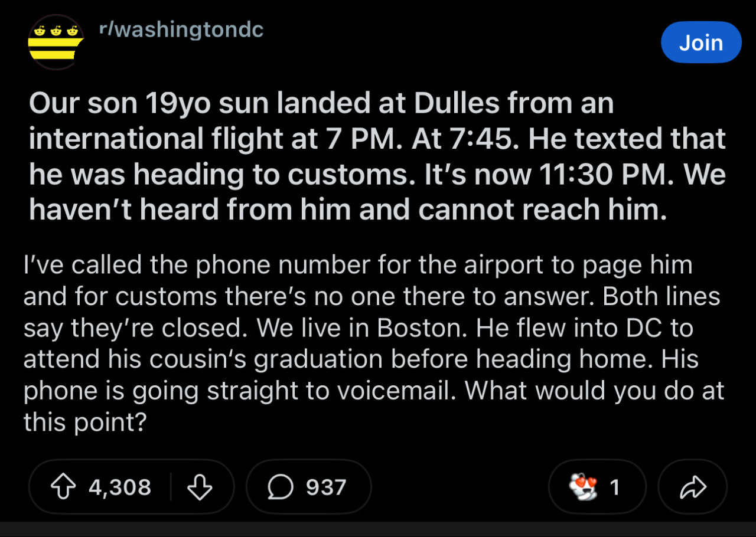Upvote the Dulles airport post
Viewport: 756px width, 537px height.
coord(64,487)
